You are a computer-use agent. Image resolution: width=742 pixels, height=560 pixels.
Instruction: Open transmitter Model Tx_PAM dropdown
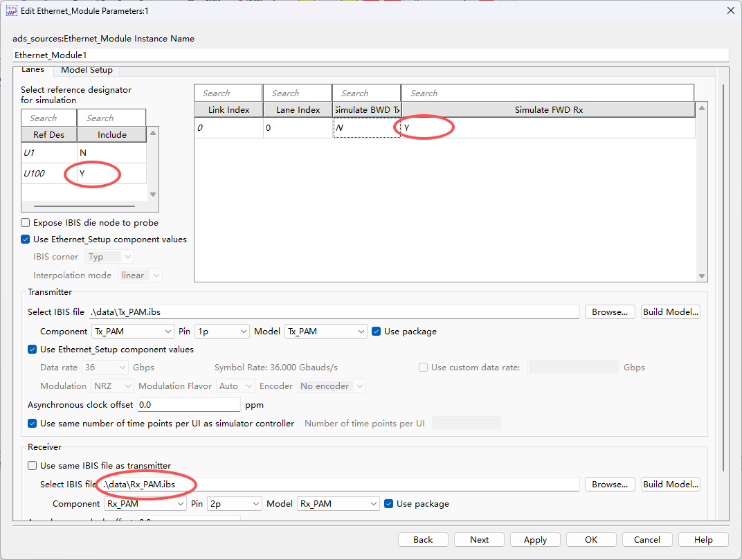pyautogui.click(x=325, y=332)
